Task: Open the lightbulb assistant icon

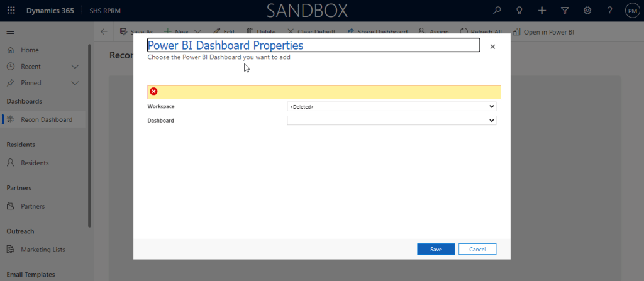Action: (x=519, y=11)
